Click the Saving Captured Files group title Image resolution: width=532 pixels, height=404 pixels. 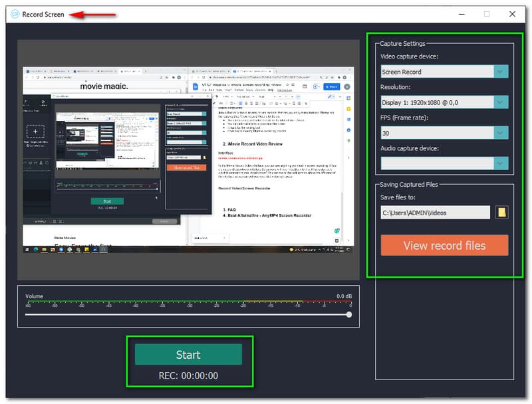coord(409,184)
